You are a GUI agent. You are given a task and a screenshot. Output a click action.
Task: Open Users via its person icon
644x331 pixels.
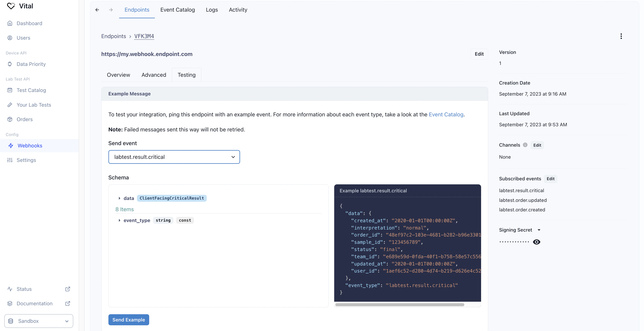click(x=10, y=38)
